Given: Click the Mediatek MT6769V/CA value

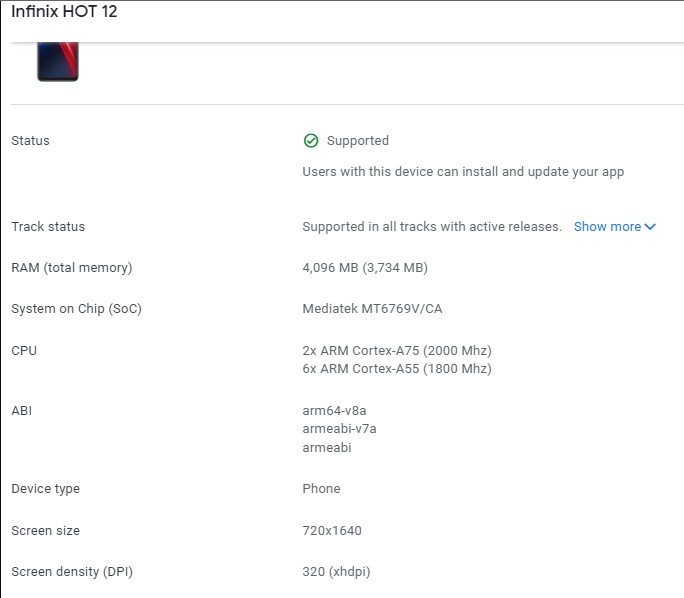Looking at the screenshot, I should pyautogui.click(x=372, y=309).
